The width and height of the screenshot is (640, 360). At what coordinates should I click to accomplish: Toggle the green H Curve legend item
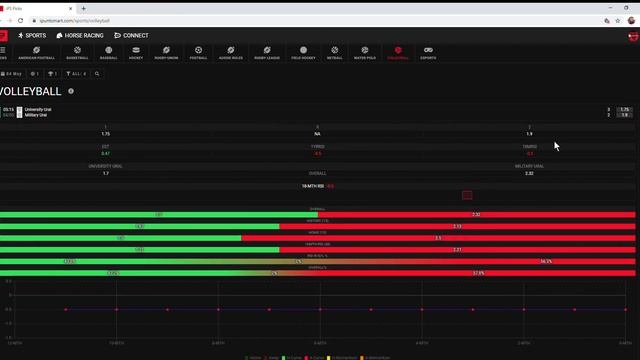pyautogui.click(x=291, y=358)
